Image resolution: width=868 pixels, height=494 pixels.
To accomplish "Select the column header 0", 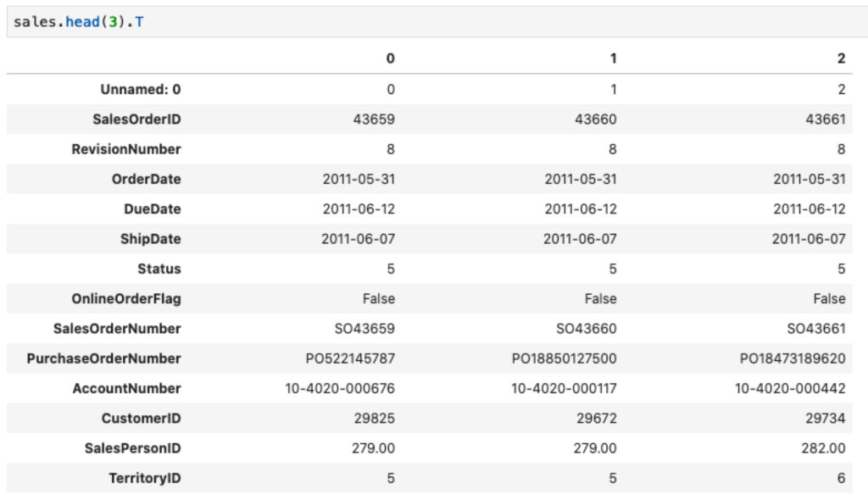I will [x=390, y=58].
